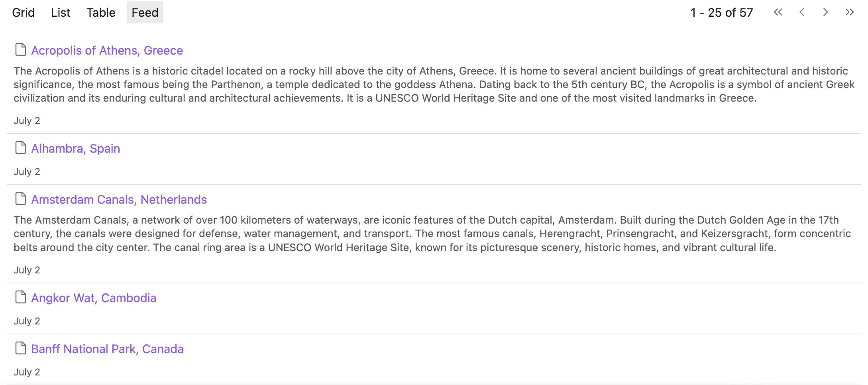Click the document icon beside Alhambra, Spain
The height and width of the screenshot is (385, 868).
point(20,148)
